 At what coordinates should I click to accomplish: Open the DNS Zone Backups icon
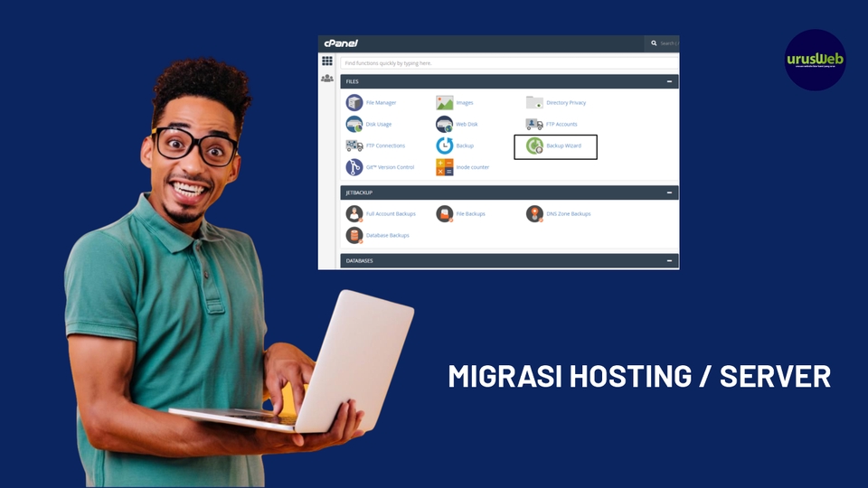click(x=534, y=213)
